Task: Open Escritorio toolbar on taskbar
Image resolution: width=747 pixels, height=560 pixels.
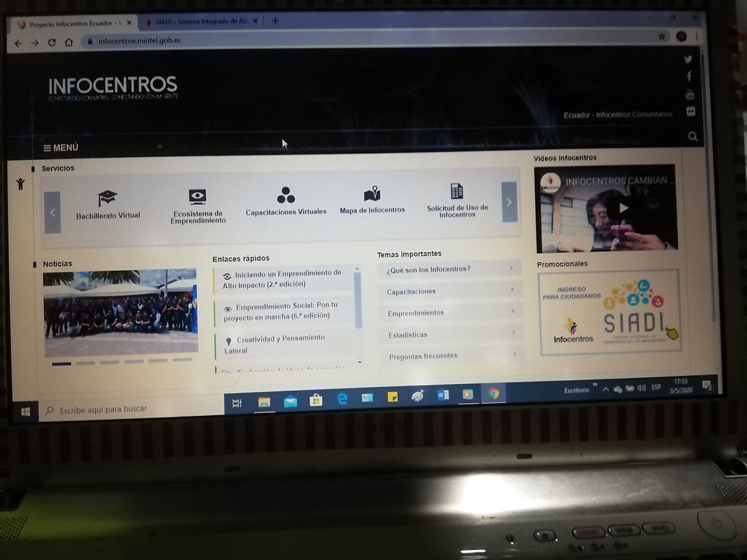Action: click(x=576, y=390)
